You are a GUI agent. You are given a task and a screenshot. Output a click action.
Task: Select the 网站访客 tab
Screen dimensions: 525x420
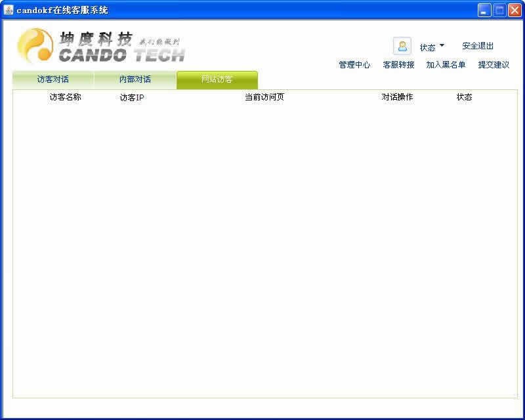217,79
